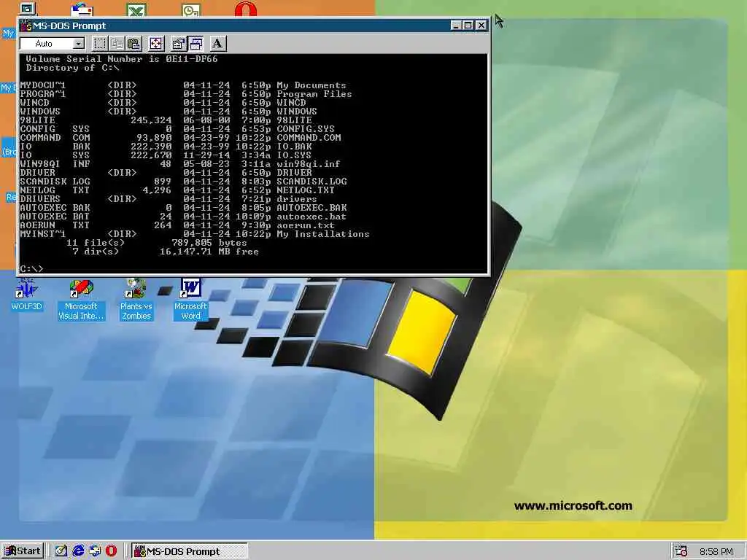747x560 pixels.
Task: Open the MS-DOS Prompt Properties icon
Action: pyautogui.click(x=178, y=44)
